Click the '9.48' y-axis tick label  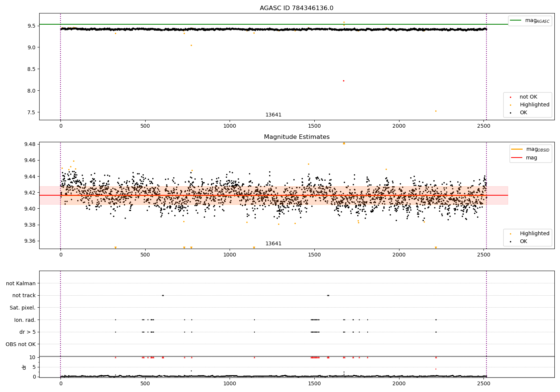point(30,144)
